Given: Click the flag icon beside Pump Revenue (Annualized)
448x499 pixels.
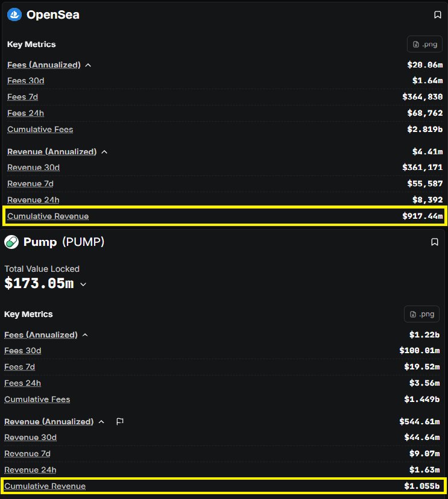Looking at the screenshot, I should [120, 422].
